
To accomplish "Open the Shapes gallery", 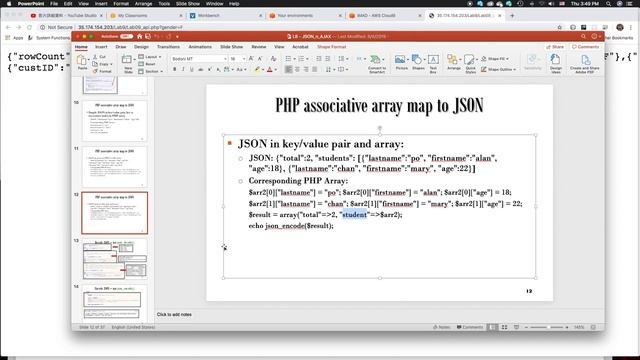I will pos(418,62).
